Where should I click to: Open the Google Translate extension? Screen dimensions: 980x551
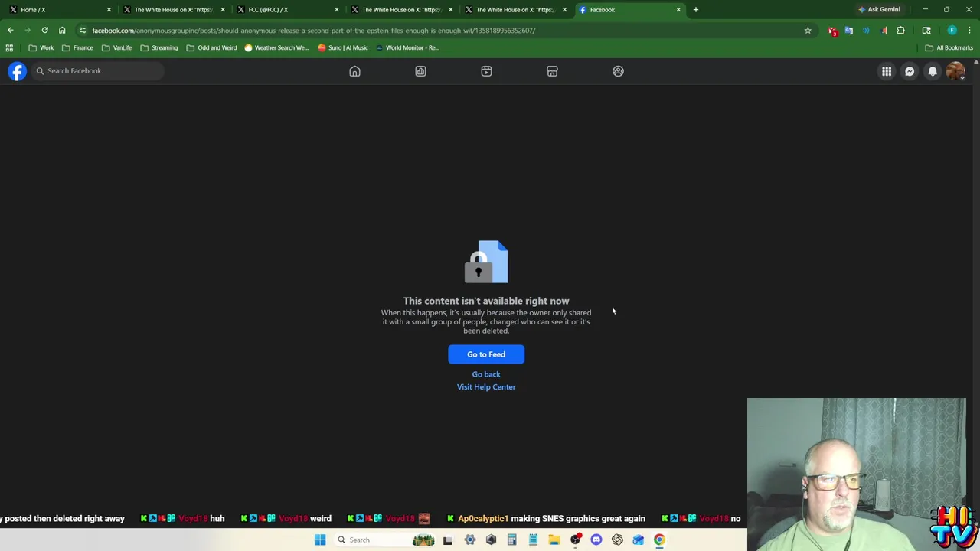click(849, 31)
